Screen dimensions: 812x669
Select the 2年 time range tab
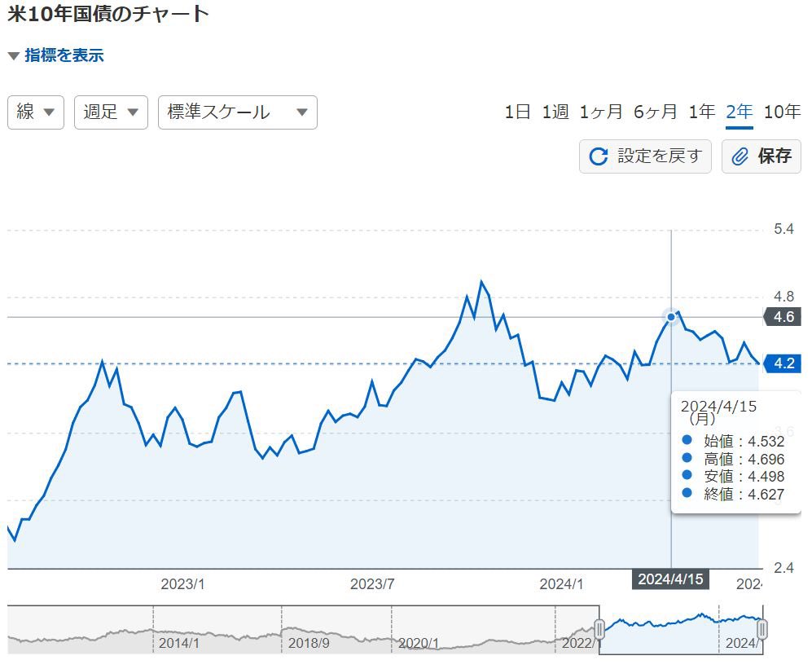click(x=739, y=112)
